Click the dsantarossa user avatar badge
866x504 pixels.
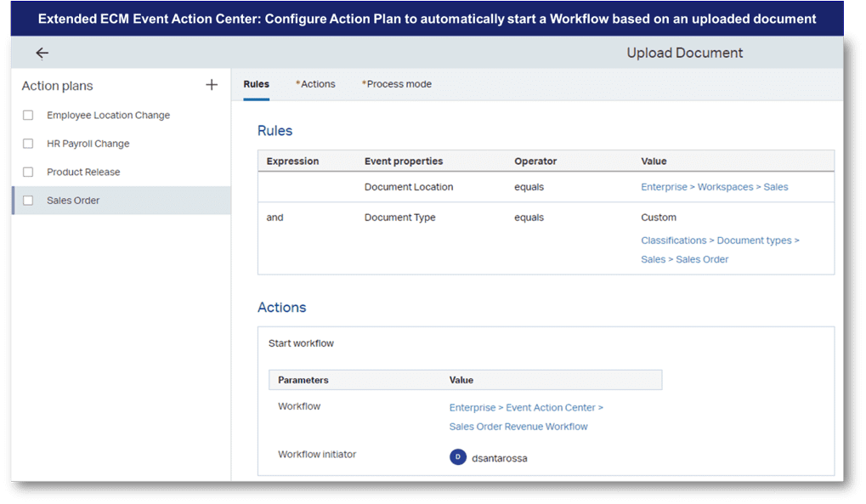(x=457, y=456)
